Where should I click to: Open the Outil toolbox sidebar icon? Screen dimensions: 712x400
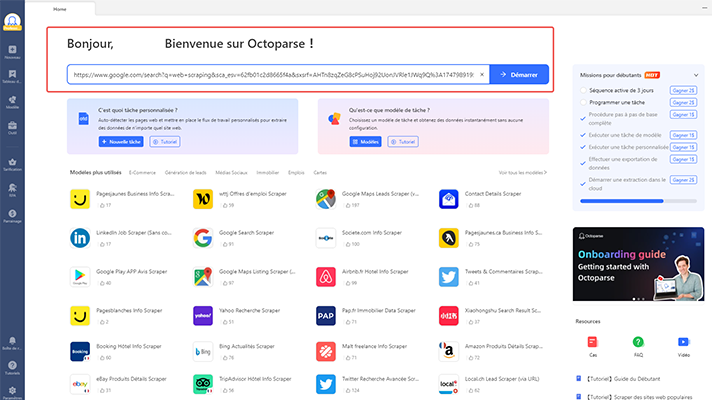point(12,125)
